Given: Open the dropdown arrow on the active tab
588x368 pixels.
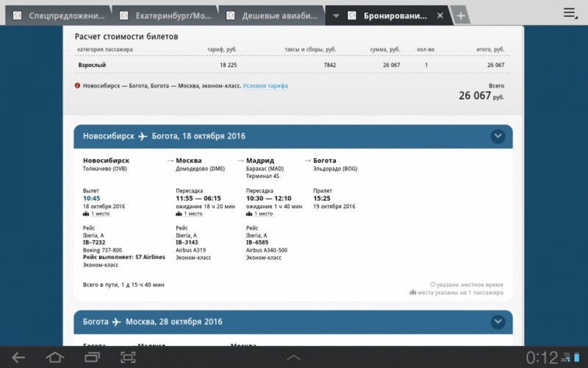Looking at the screenshot, I should point(336,15).
